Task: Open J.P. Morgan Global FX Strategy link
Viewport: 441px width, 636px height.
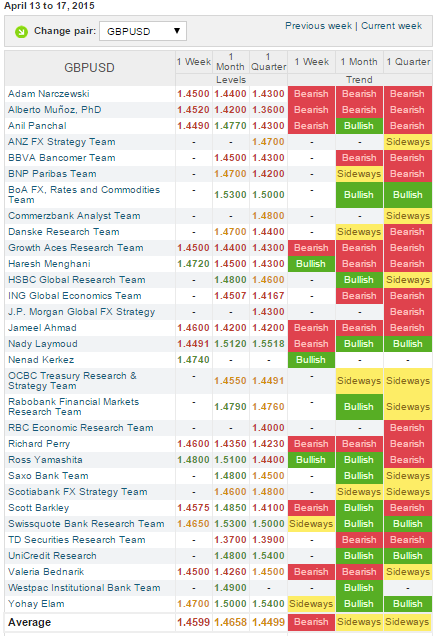Action: [x=82, y=312]
